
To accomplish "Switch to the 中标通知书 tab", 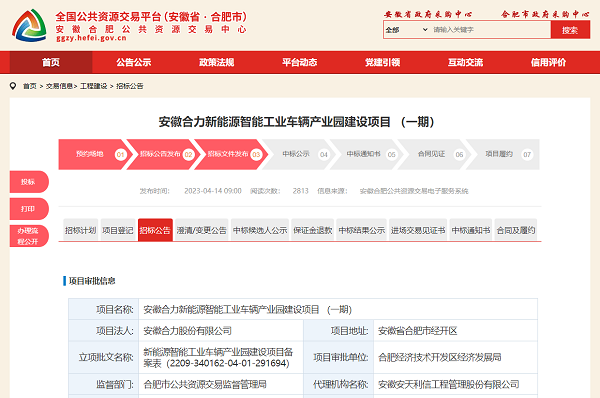I will point(471,230).
